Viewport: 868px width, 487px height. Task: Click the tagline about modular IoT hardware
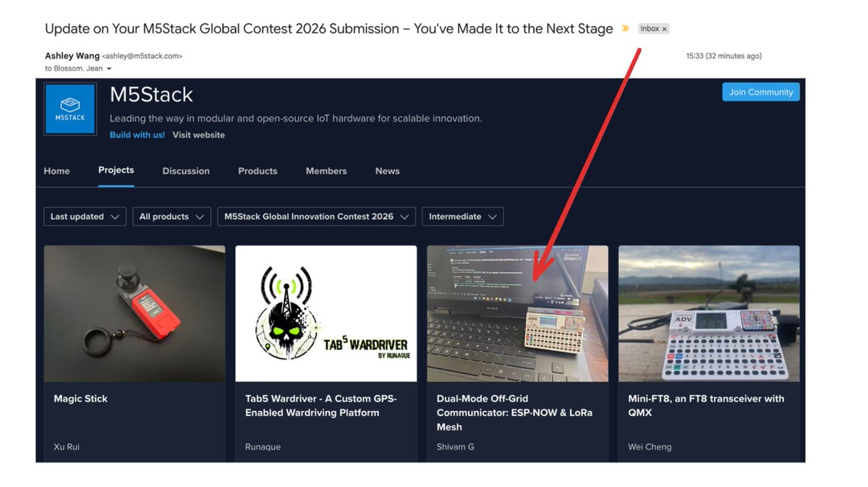point(296,118)
